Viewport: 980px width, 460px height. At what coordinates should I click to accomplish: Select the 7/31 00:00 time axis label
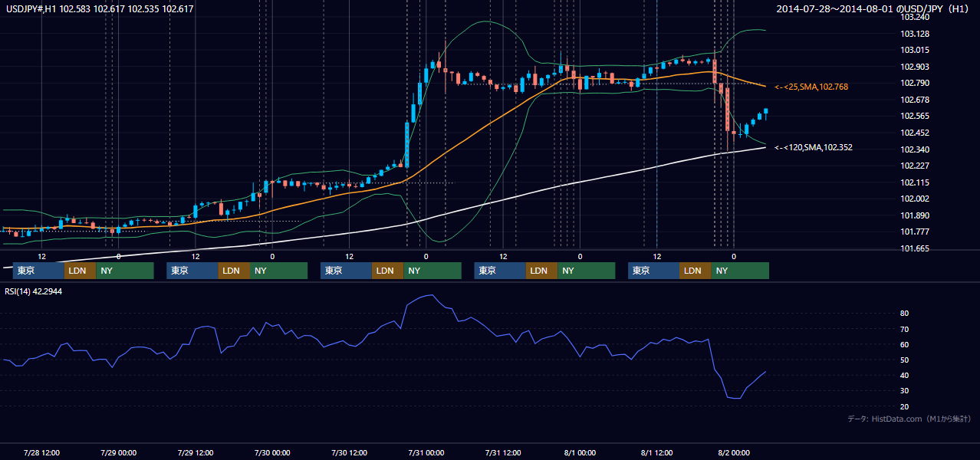(426, 452)
